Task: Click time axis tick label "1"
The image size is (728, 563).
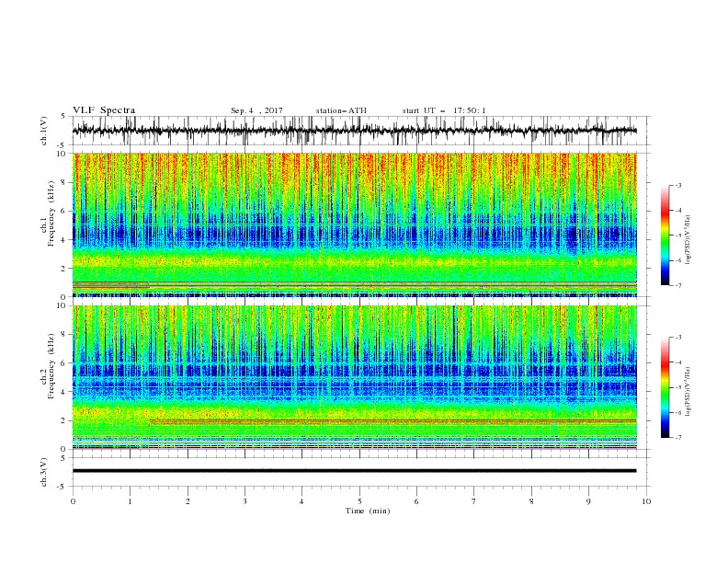Action: tap(130, 501)
